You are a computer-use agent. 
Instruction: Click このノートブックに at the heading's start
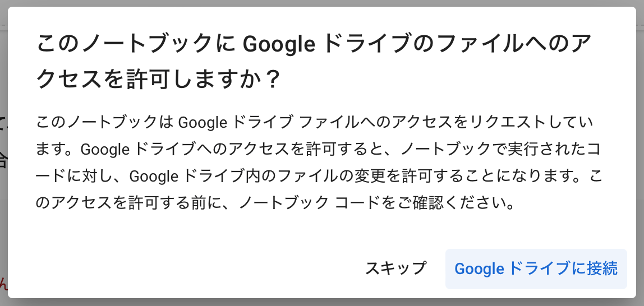136,44
